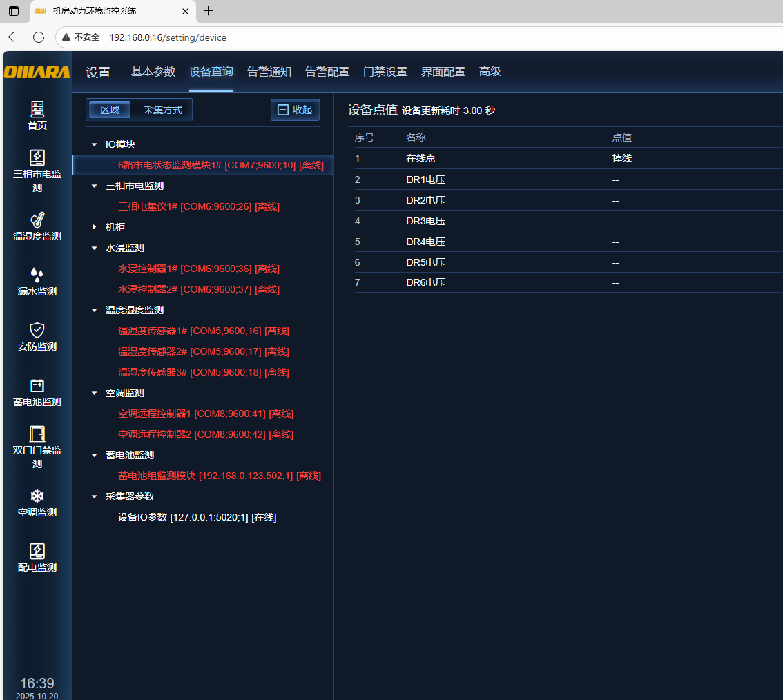Viewport: 783px width, 700px height.
Task: Open 蓄电池监测 battery icon
Action: pos(37,386)
